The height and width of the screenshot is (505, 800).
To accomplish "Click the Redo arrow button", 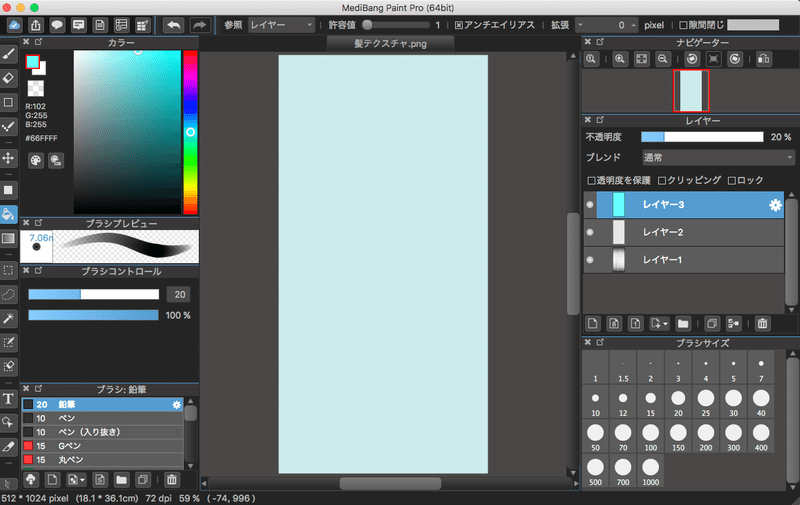I will (x=200, y=25).
